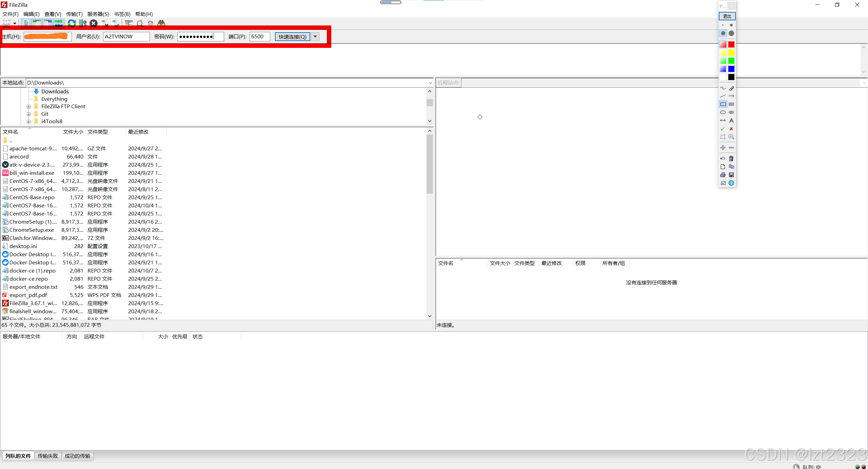Select the text tool in Pointofix palette
Viewport: 868px width, 469px height.
732,120
